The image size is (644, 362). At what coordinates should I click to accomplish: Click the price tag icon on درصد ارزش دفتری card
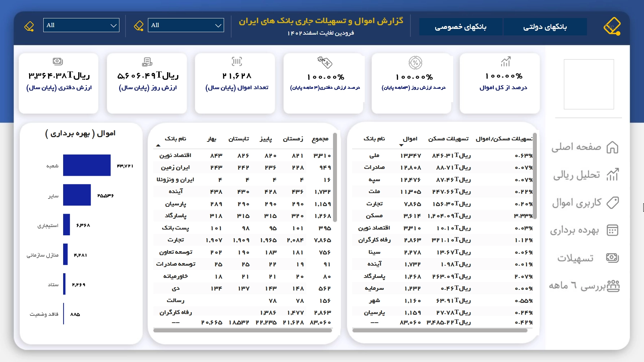[x=325, y=62]
